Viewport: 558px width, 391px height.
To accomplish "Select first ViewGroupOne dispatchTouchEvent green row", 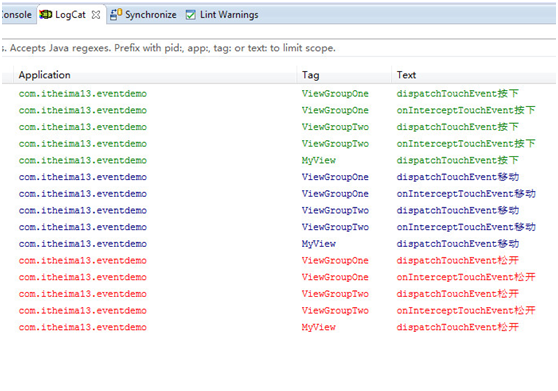I will (279, 94).
